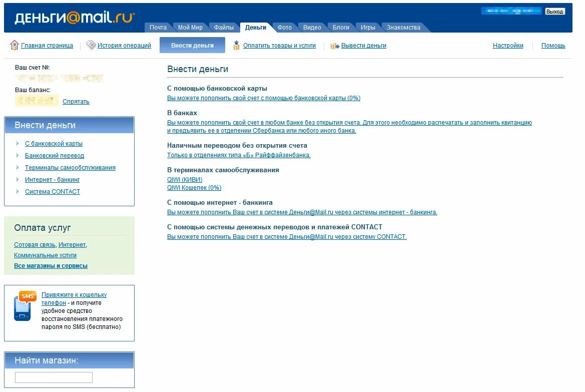Open the Почта tab
This screenshot has height=392, width=585.
(x=158, y=27)
